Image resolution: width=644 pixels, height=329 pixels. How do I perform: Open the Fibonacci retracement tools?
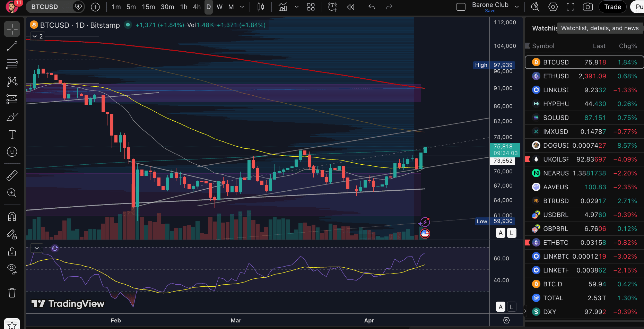(x=12, y=64)
